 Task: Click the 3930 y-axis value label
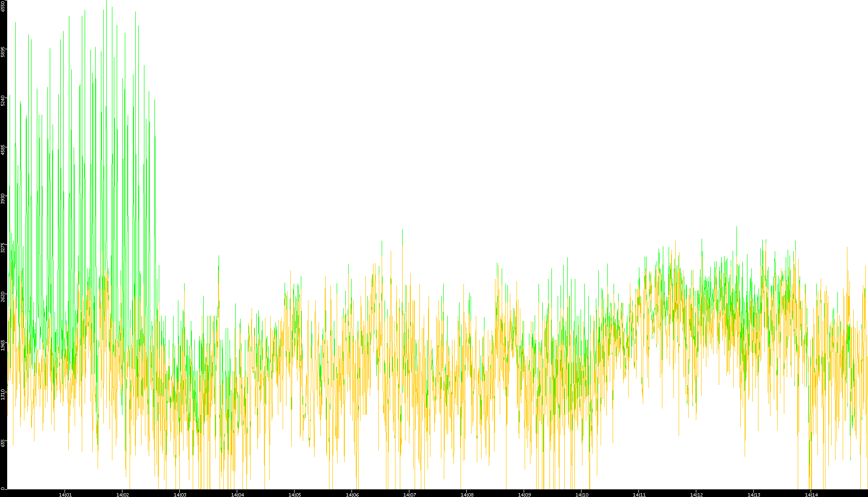(3, 199)
